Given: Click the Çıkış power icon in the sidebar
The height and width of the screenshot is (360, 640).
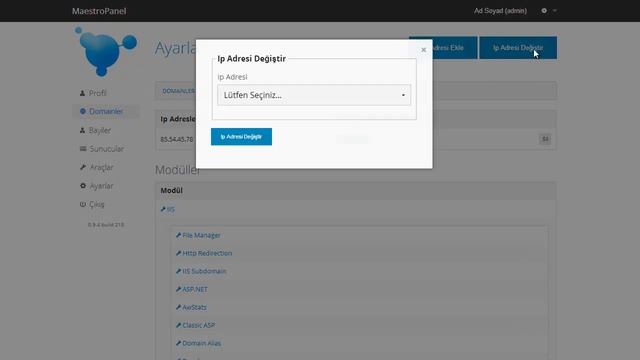Looking at the screenshot, I should click(83, 204).
